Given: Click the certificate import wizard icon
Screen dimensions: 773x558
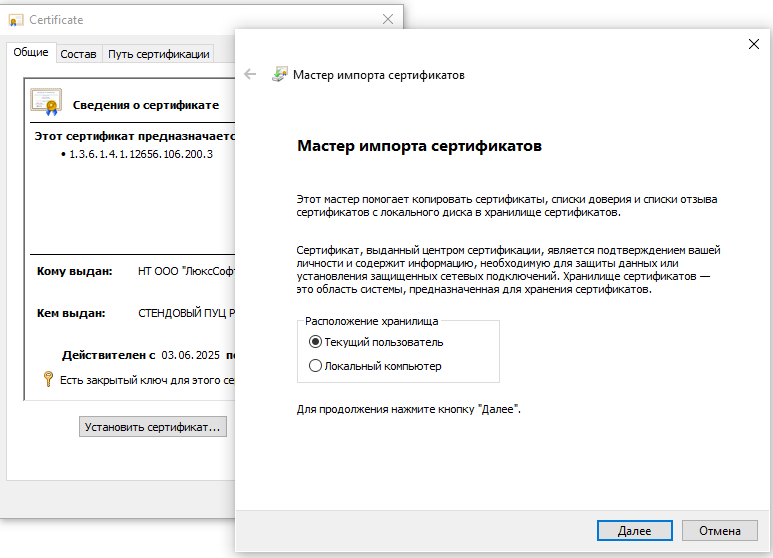Looking at the screenshot, I should tap(280, 75).
